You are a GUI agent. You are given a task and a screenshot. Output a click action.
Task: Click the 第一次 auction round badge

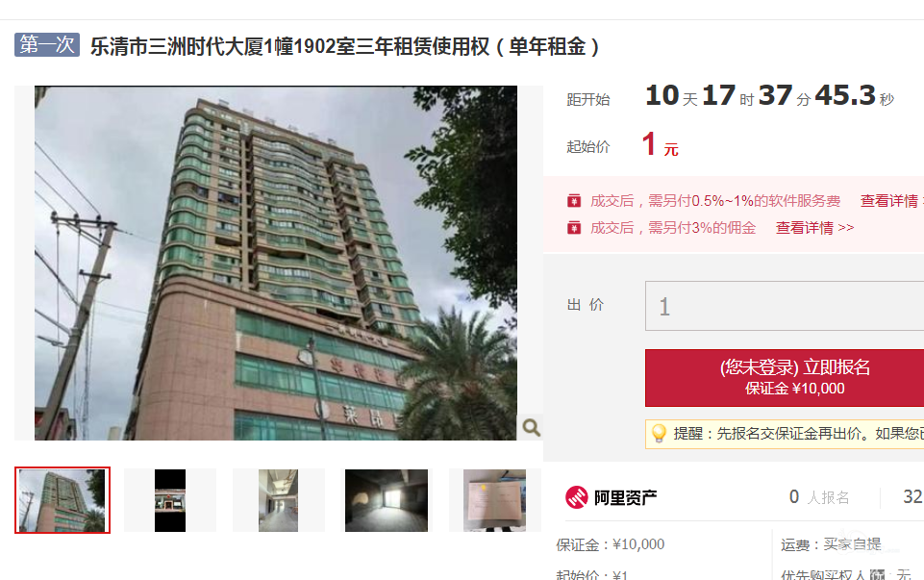click(47, 44)
